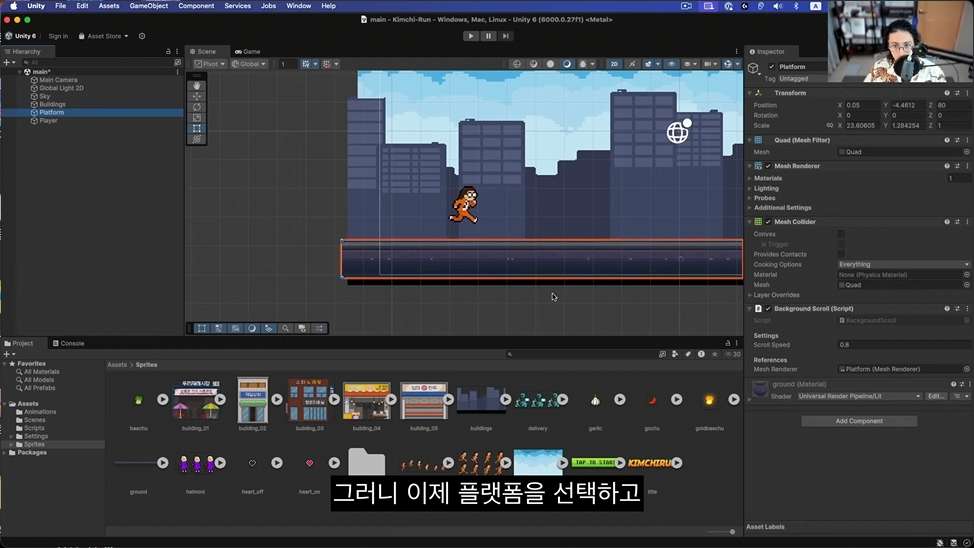Image resolution: width=974 pixels, height=548 pixels.
Task: Click the Scroll Speed input field
Action: coord(904,345)
